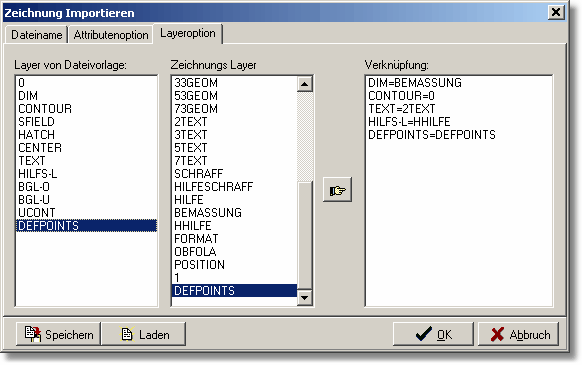Select 53GEOM drawing layer

[234, 96]
